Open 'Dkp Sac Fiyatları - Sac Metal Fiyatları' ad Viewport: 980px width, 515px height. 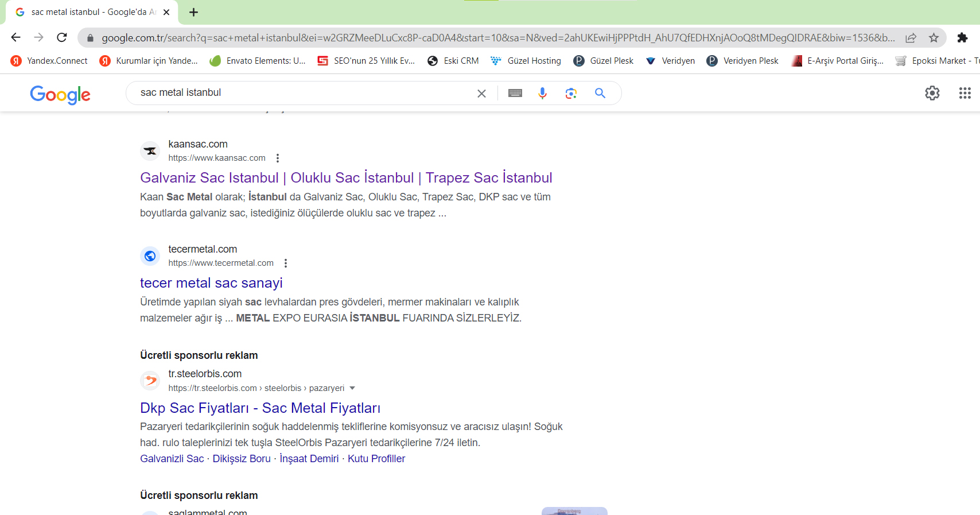(260, 408)
